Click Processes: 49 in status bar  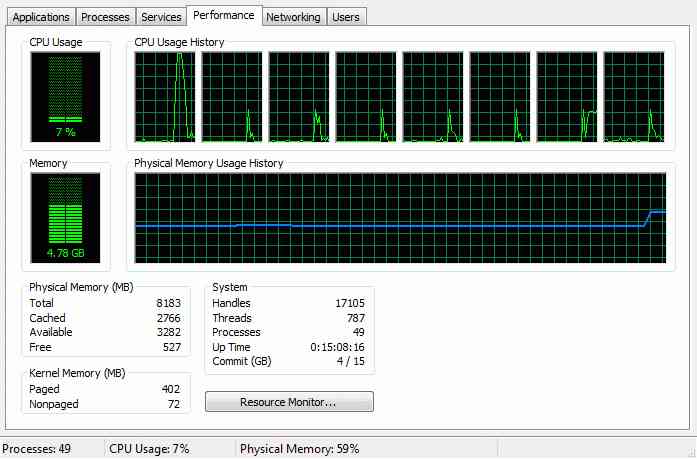(36, 449)
